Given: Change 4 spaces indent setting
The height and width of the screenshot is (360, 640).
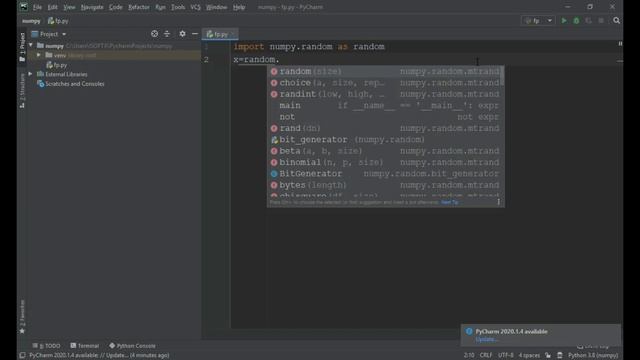Looking at the screenshot, I should click(x=529, y=356).
